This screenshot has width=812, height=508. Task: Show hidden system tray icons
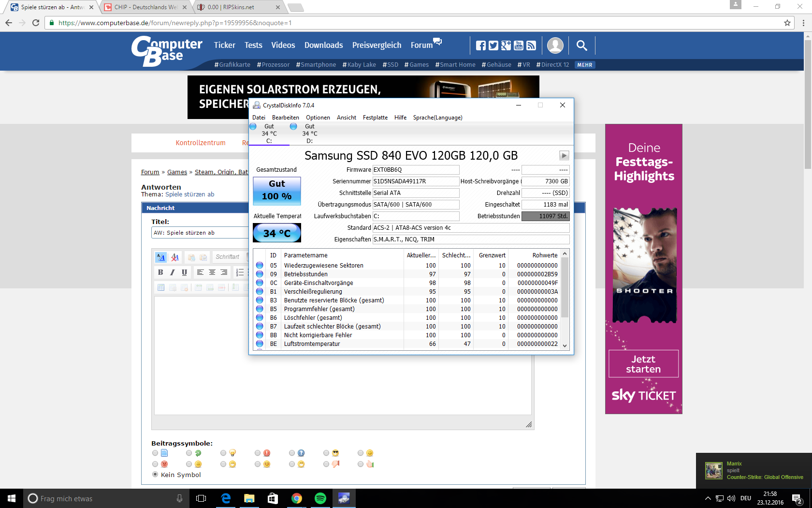click(x=708, y=498)
